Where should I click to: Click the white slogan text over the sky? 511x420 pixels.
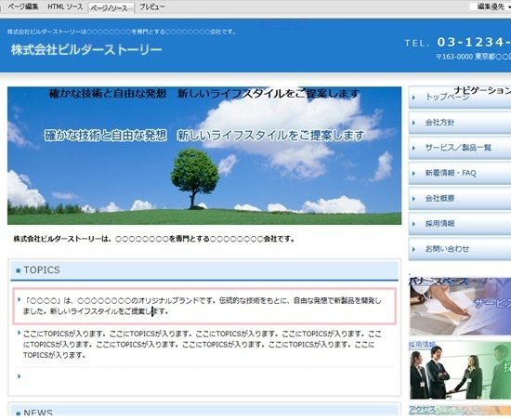(204, 136)
